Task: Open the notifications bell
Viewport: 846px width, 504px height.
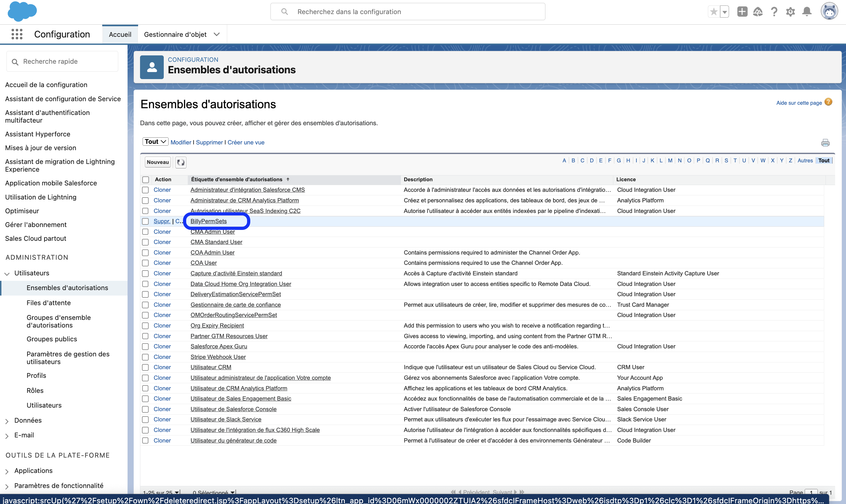Action: point(807,12)
